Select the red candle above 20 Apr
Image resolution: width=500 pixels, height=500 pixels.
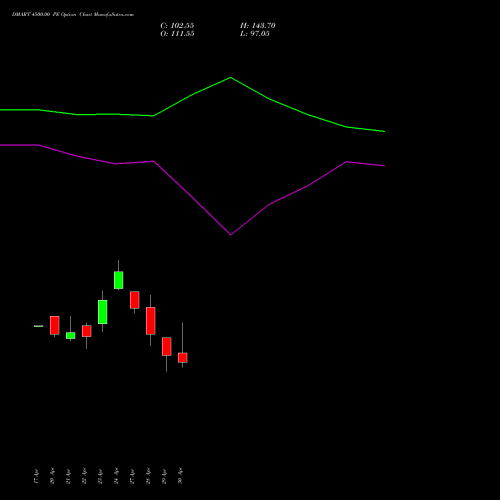[55, 325]
